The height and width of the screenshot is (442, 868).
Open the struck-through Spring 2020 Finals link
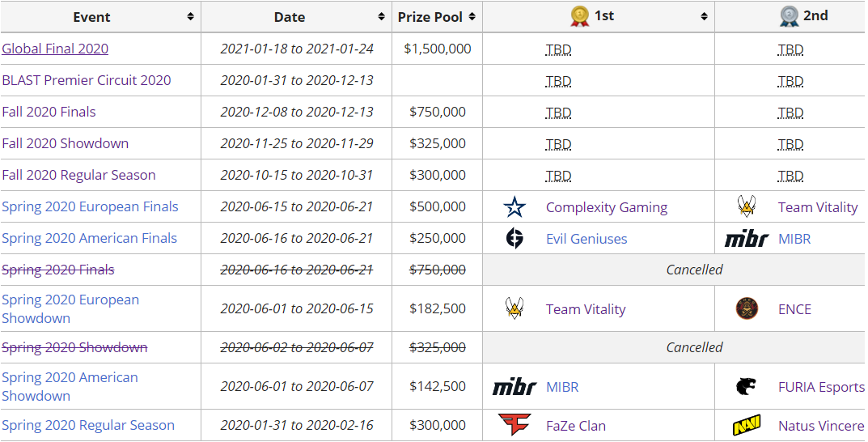click(58, 270)
